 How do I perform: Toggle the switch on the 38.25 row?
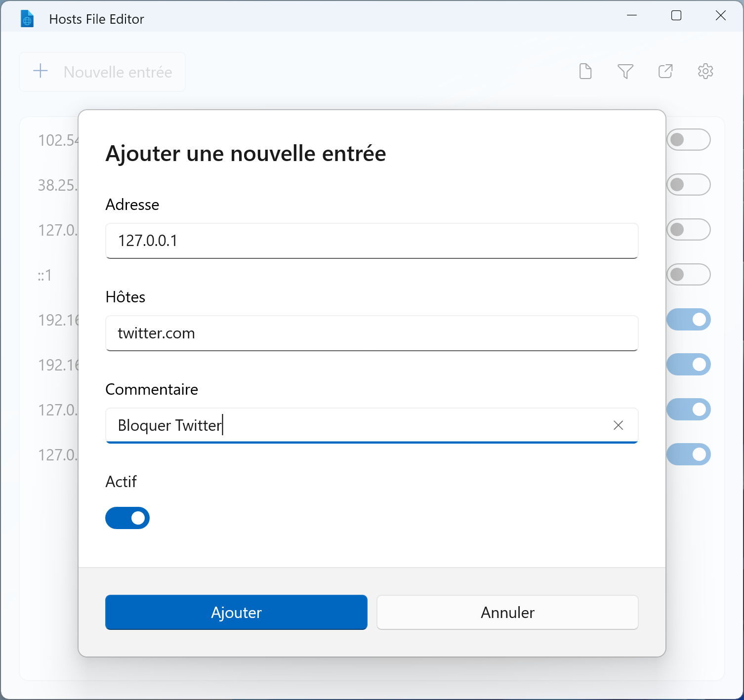click(689, 185)
